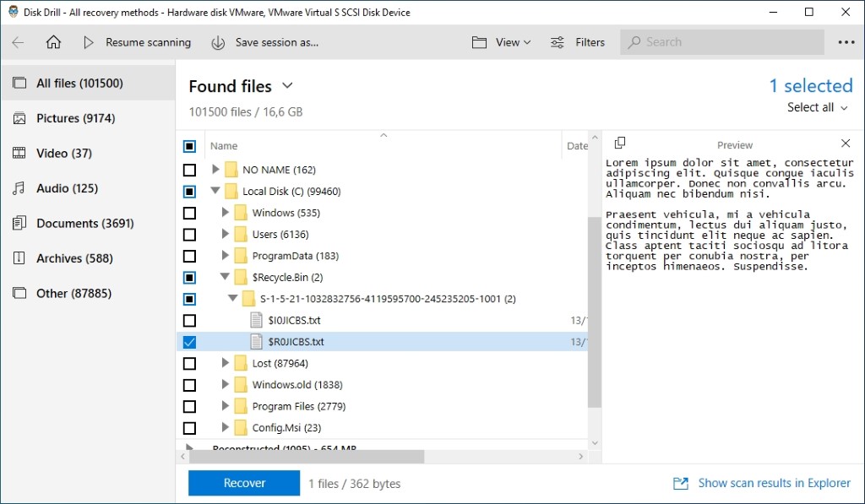Sort by the Name column header
The image size is (865, 504).
point(223,145)
